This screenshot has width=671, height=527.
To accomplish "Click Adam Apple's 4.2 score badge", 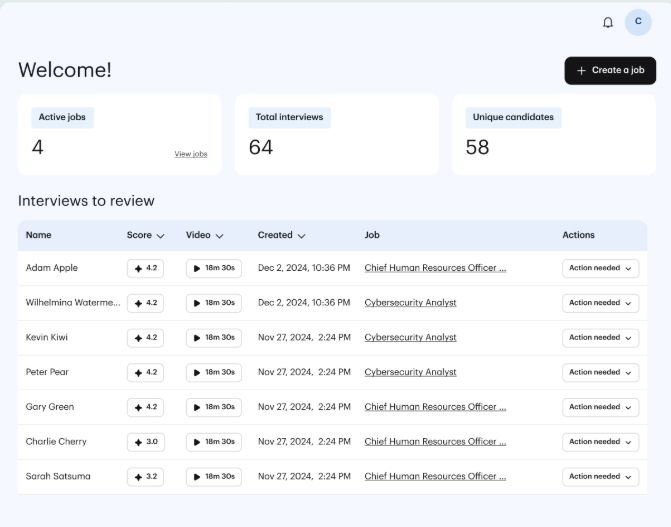I will (145, 268).
